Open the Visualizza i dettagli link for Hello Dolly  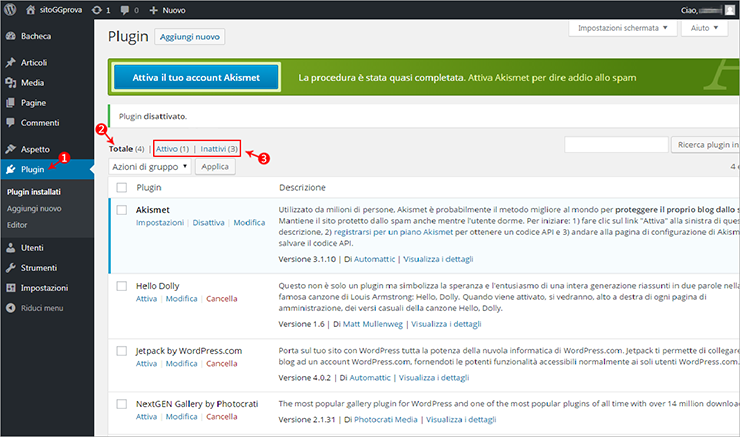(446, 324)
